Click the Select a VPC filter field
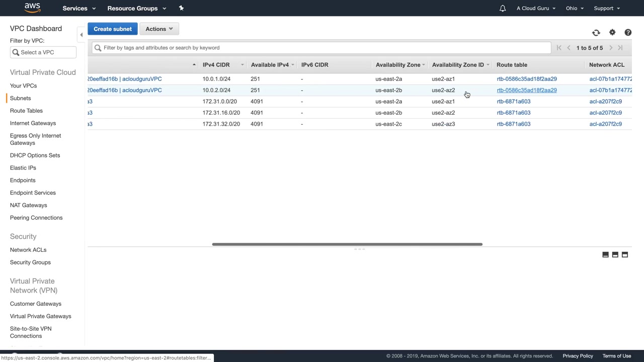The height and width of the screenshot is (362, 644). point(43,52)
